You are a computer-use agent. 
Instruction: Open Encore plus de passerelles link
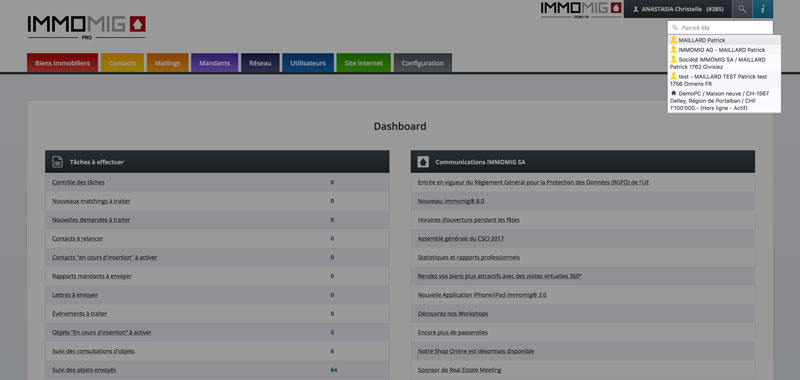pos(453,332)
